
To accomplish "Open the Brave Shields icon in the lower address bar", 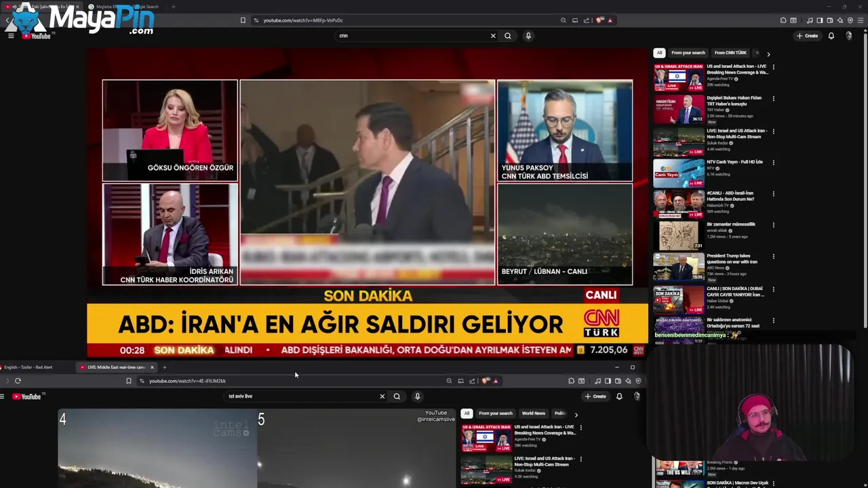I will (486, 381).
